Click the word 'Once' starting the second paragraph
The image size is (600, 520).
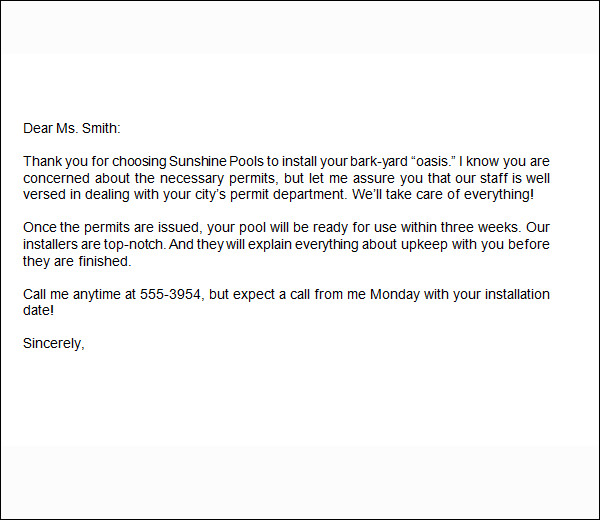pos(39,226)
